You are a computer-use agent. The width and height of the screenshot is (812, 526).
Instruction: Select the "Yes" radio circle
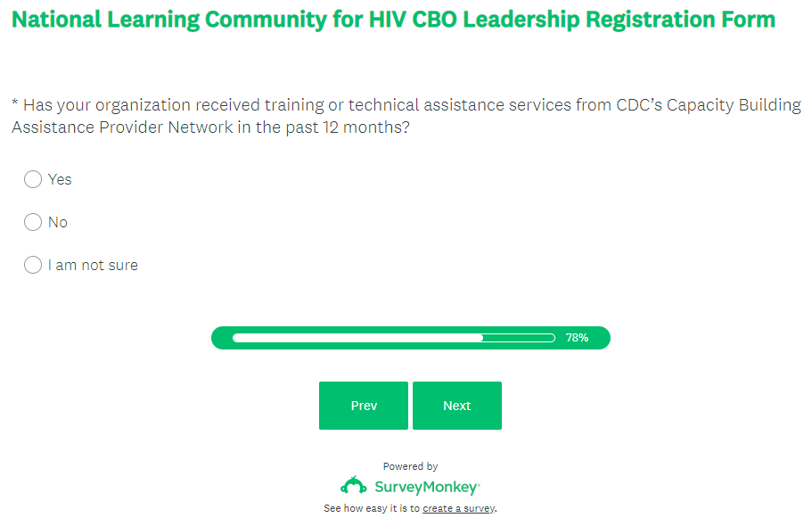tap(33, 179)
